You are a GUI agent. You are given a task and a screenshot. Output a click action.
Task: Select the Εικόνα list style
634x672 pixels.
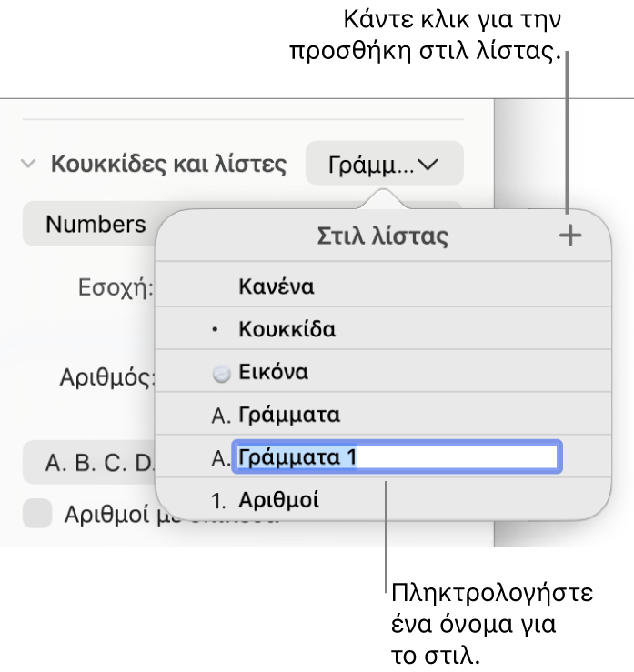click(383, 372)
